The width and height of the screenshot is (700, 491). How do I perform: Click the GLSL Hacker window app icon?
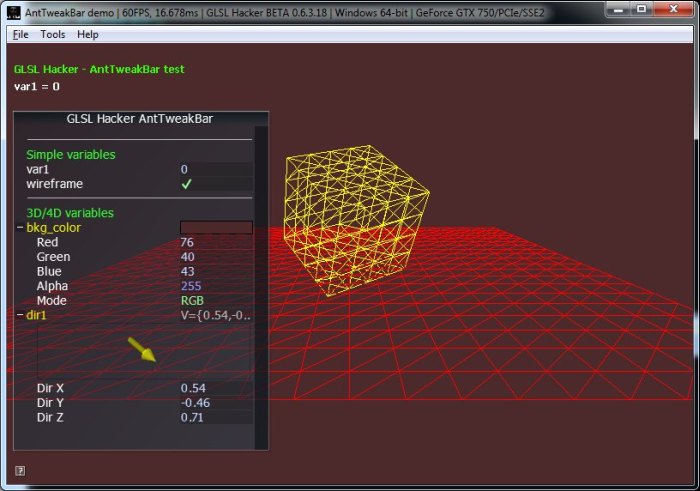14,12
